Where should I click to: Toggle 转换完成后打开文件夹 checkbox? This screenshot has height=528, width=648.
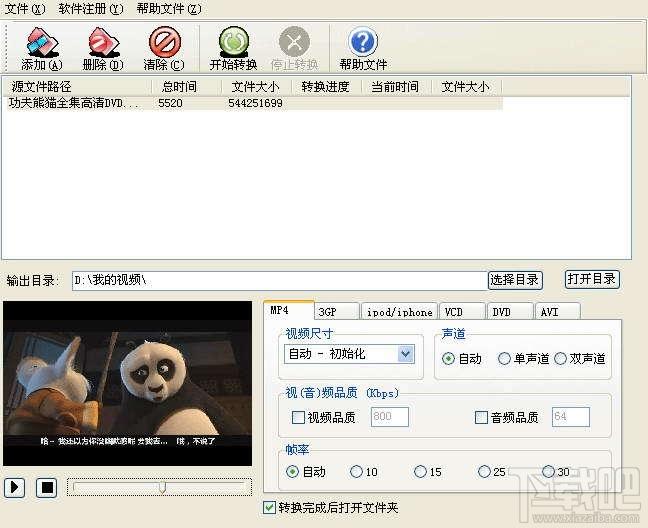[269, 507]
